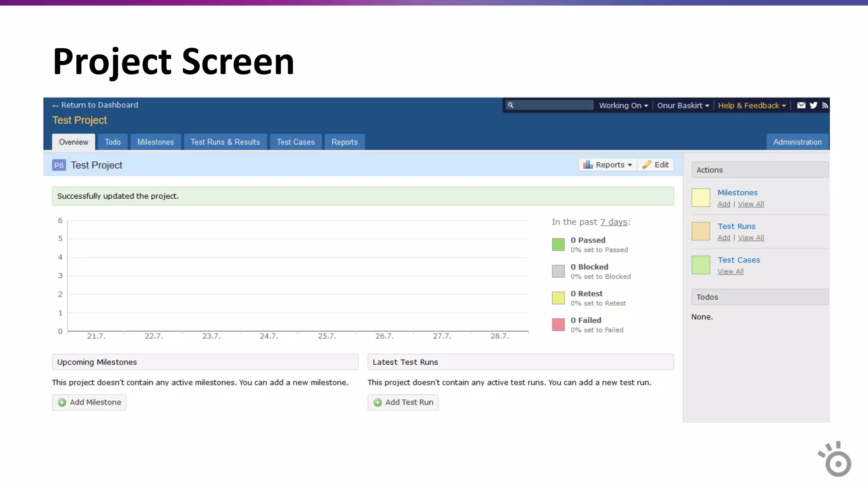Click the Test Runs orange action icon
This screenshot has width=868, height=488.
[701, 231]
